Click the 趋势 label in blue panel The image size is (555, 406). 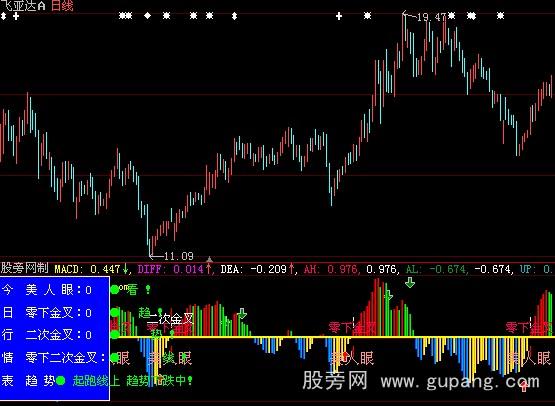coord(40,381)
